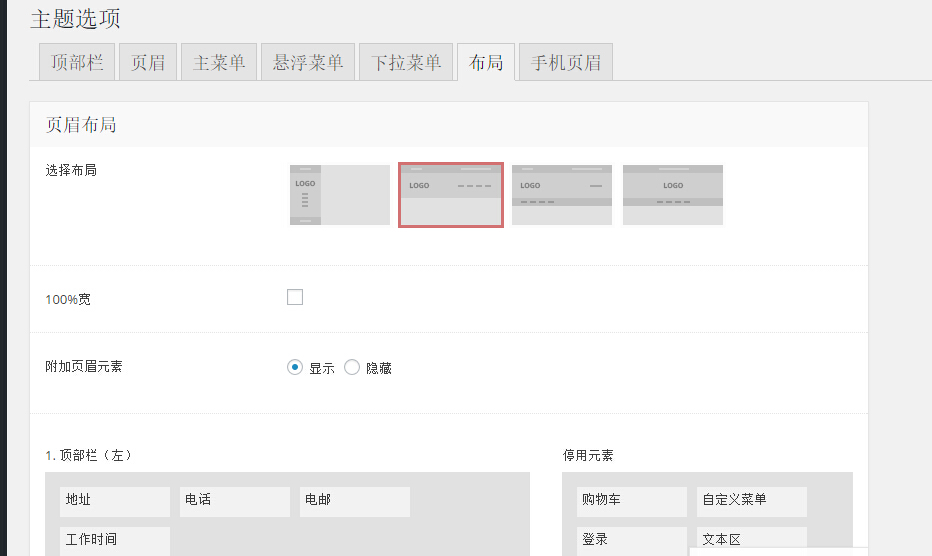
Task: Open the 手机页眉 tab
Action: (566, 62)
